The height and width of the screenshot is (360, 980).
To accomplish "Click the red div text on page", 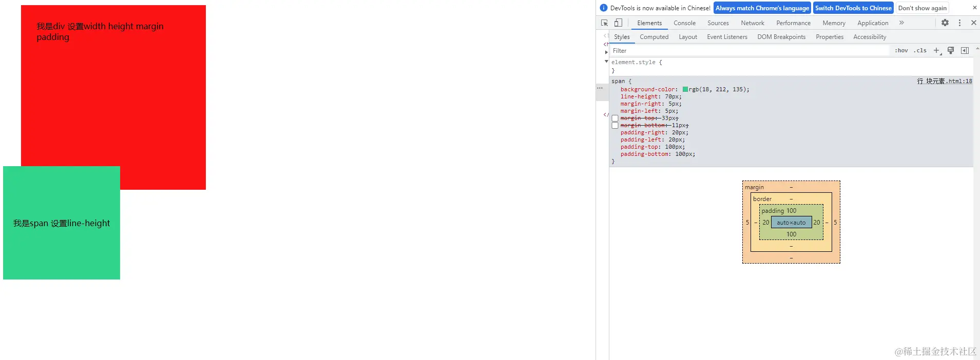I will tap(100, 31).
